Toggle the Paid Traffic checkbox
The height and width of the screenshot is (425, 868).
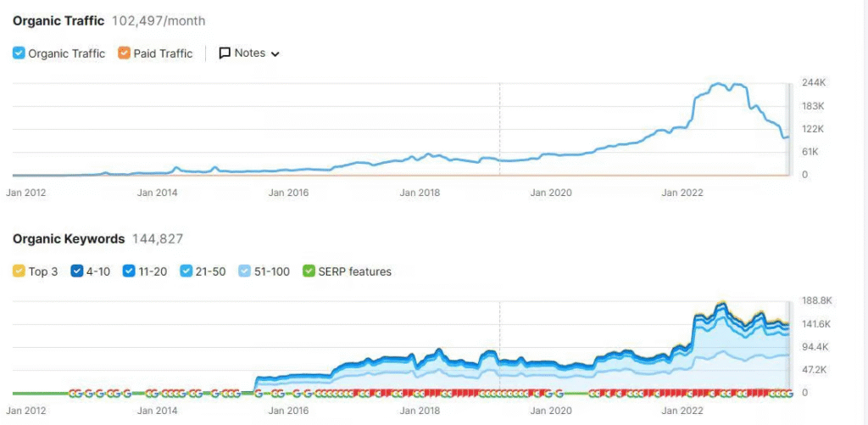[x=125, y=53]
